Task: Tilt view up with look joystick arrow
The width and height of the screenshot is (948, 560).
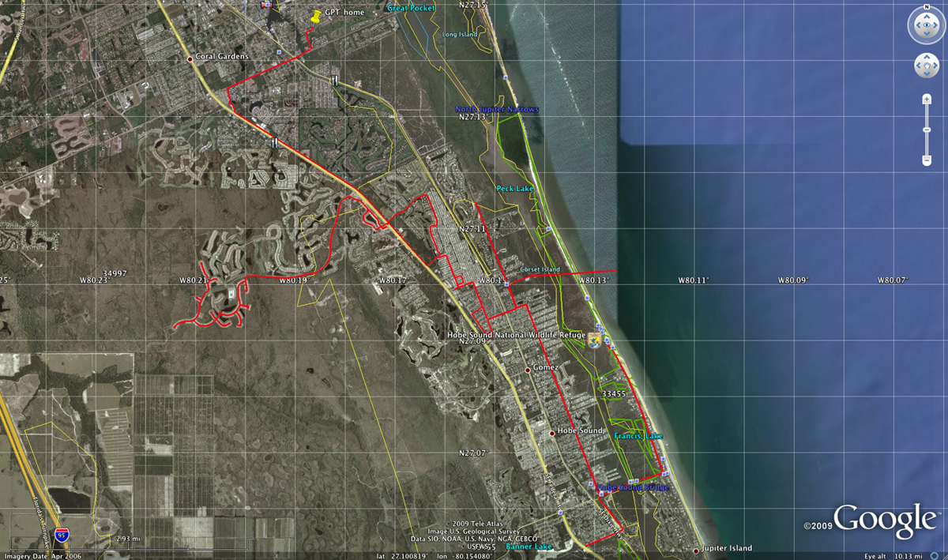Action: click(x=927, y=15)
